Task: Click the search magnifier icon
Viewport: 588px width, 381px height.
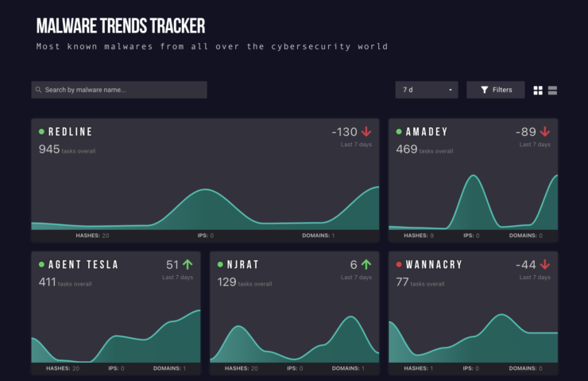Action: click(x=38, y=90)
